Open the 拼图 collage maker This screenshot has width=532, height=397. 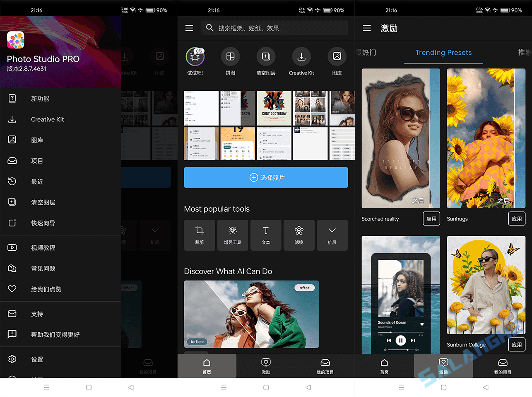click(x=231, y=56)
